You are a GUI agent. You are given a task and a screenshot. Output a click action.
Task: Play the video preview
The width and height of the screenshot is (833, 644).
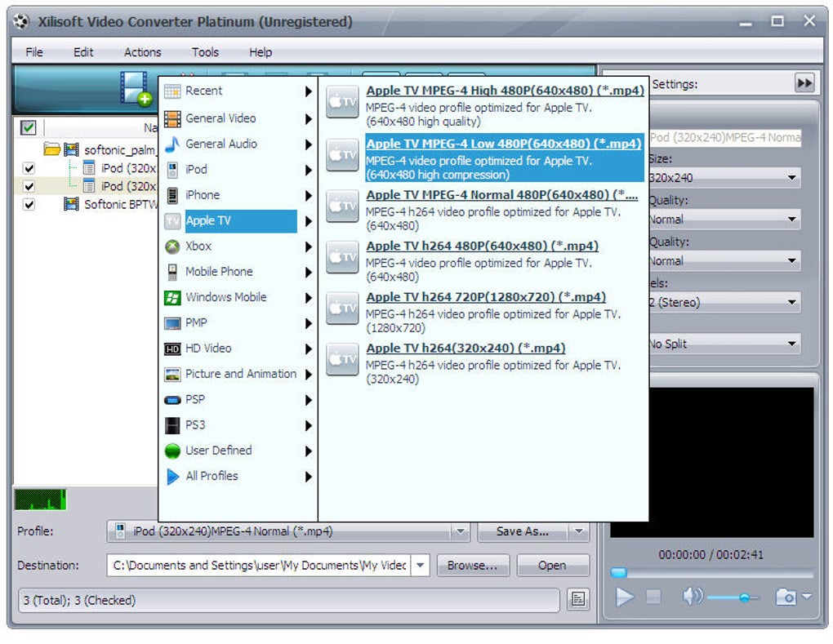(x=625, y=597)
